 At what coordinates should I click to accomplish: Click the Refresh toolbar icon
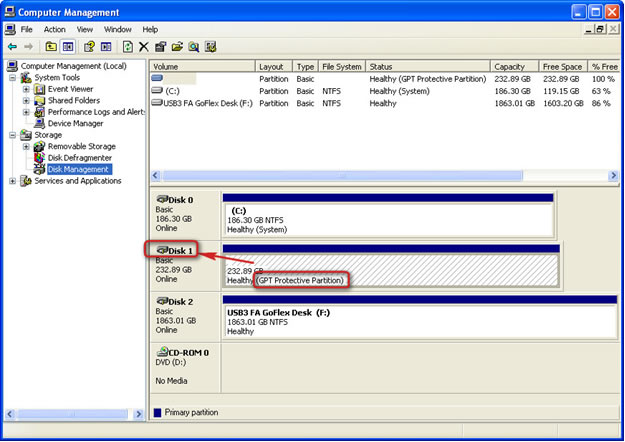tap(128, 46)
